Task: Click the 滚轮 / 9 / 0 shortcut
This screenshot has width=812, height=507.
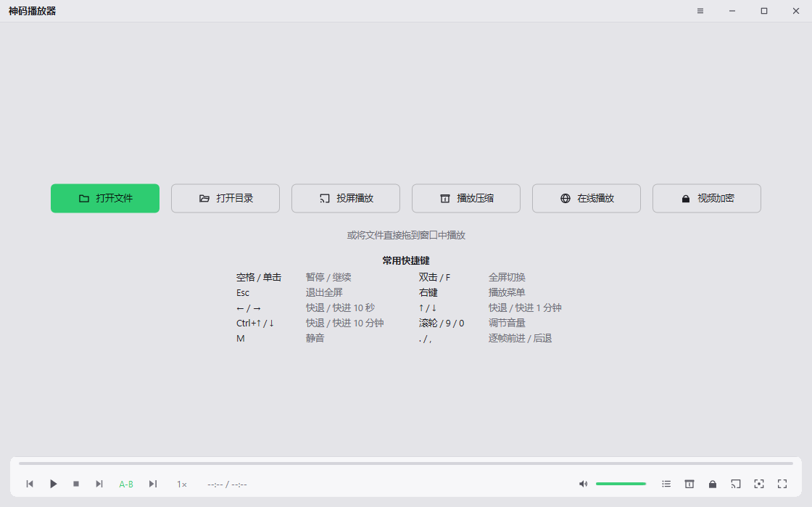Action: 442,323
